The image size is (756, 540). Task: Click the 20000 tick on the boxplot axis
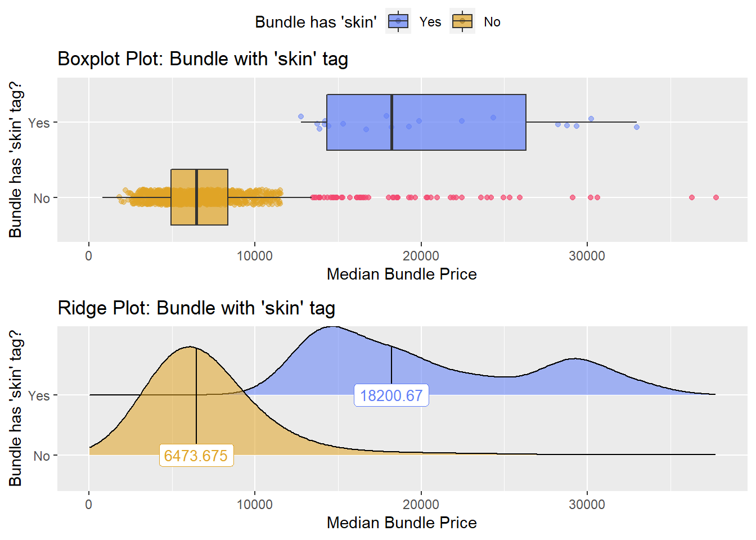421,255
